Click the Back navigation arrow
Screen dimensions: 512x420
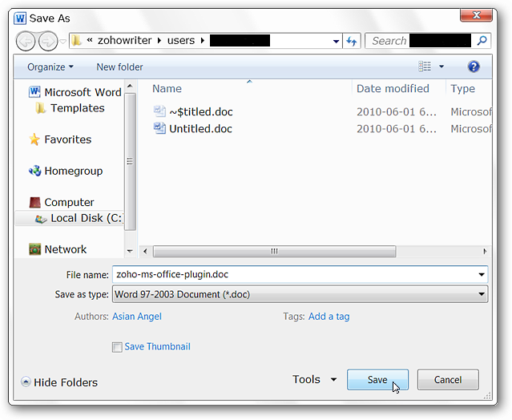[x=26, y=41]
